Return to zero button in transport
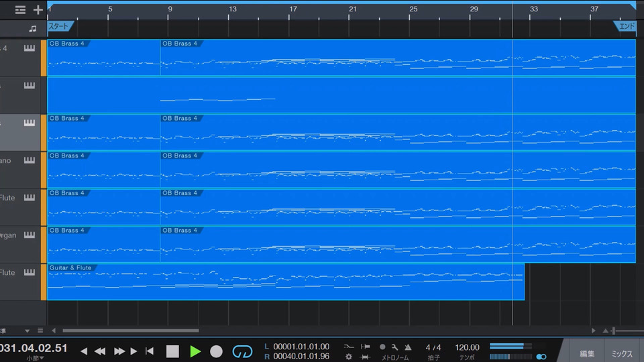 point(150,351)
